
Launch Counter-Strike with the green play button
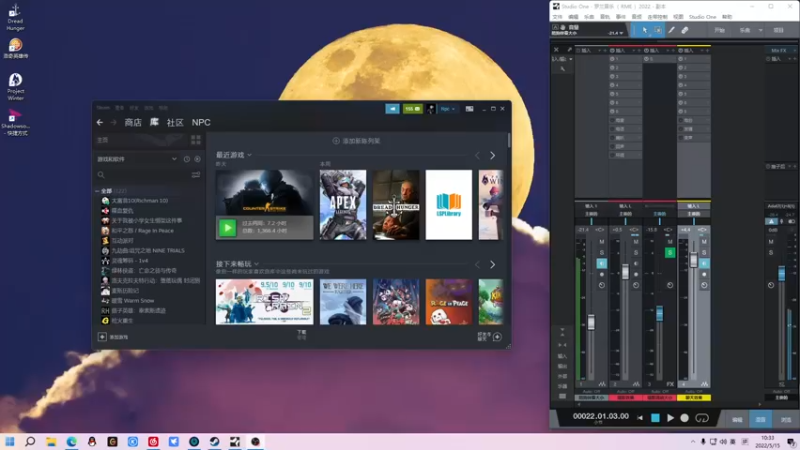(x=228, y=228)
